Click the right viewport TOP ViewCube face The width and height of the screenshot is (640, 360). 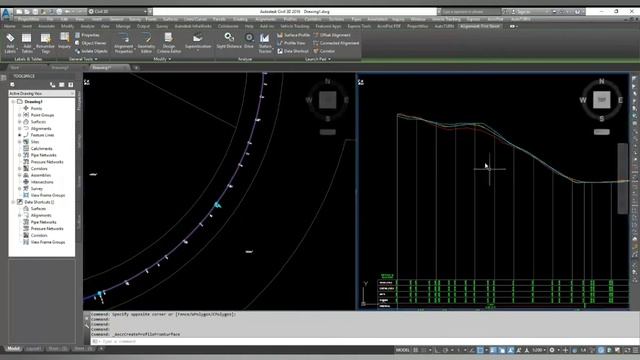tap(602, 100)
